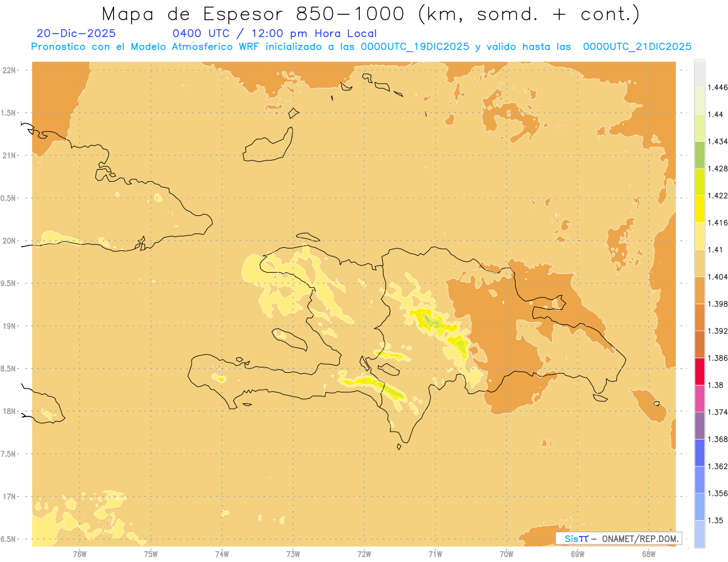
Task: Click the legend value 1.416
Action: [x=718, y=222]
